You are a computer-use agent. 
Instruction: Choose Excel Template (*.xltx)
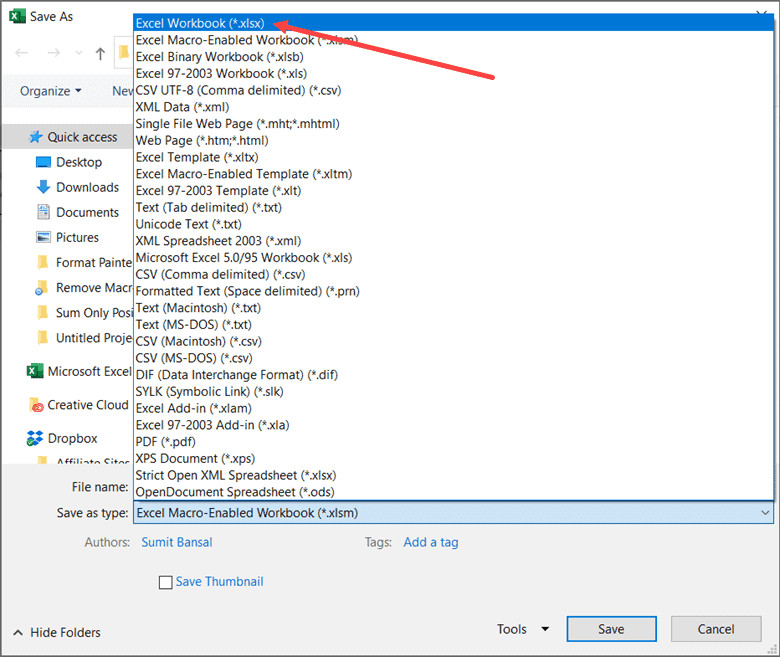click(453, 157)
